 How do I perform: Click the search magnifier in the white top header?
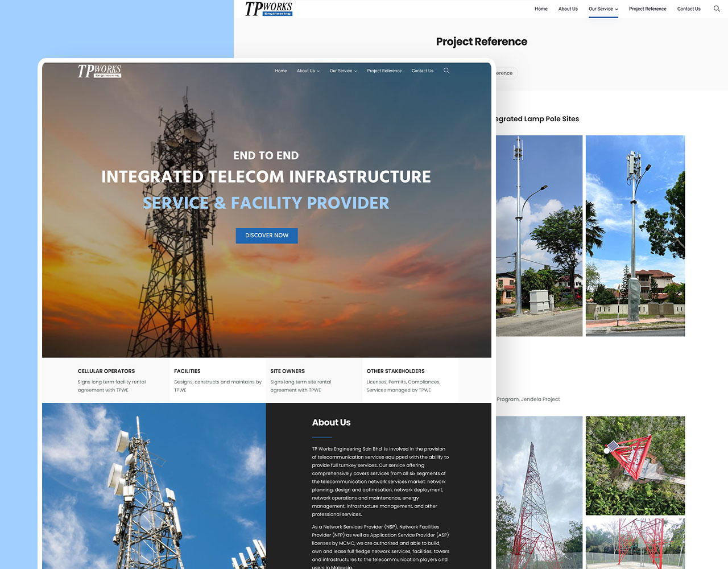pyautogui.click(x=717, y=9)
